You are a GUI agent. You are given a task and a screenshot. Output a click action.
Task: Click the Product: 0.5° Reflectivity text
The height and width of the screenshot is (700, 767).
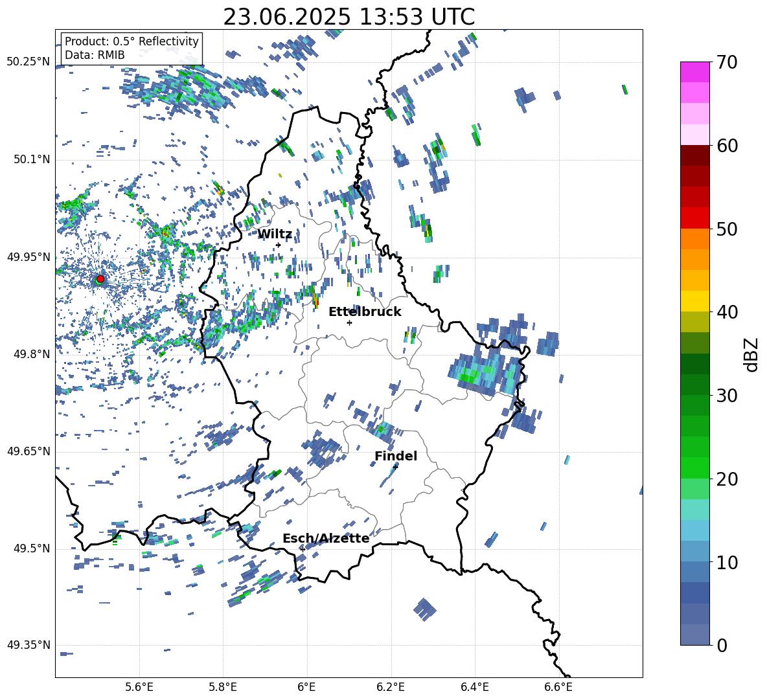click(132, 41)
